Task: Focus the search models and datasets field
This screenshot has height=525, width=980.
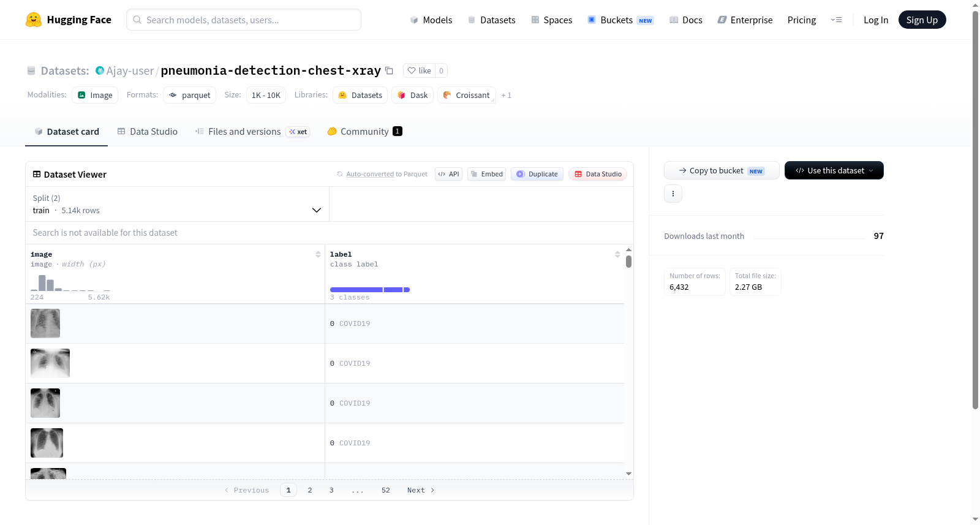Action: click(x=244, y=20)
